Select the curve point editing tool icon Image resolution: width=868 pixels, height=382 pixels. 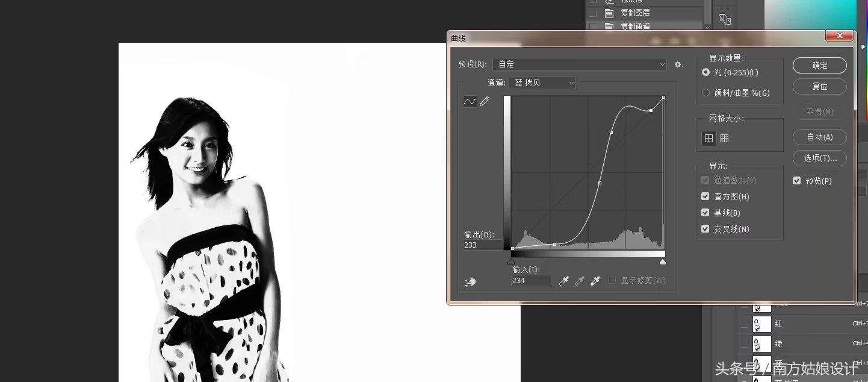(470, 101)
